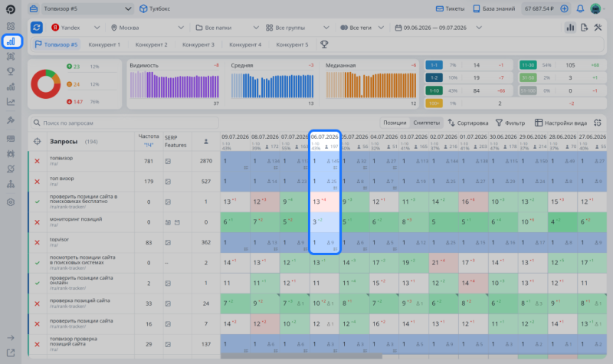Click the trophy icon after Конкурент 5
Viewport: 613px width, 364px height.
[324, 44]
